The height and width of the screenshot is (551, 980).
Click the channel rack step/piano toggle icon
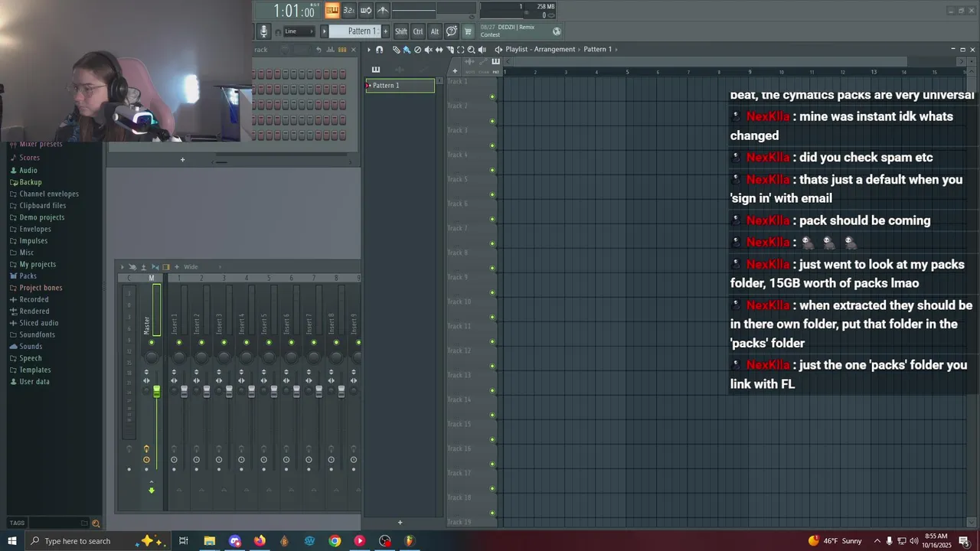[342, 50]
